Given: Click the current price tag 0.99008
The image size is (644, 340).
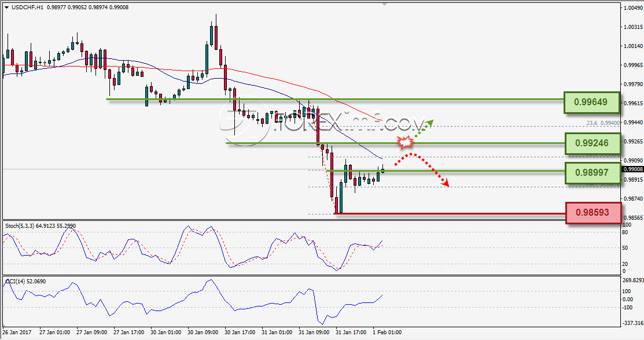Looking at the screenshot, I should click(x=633, y=169).
